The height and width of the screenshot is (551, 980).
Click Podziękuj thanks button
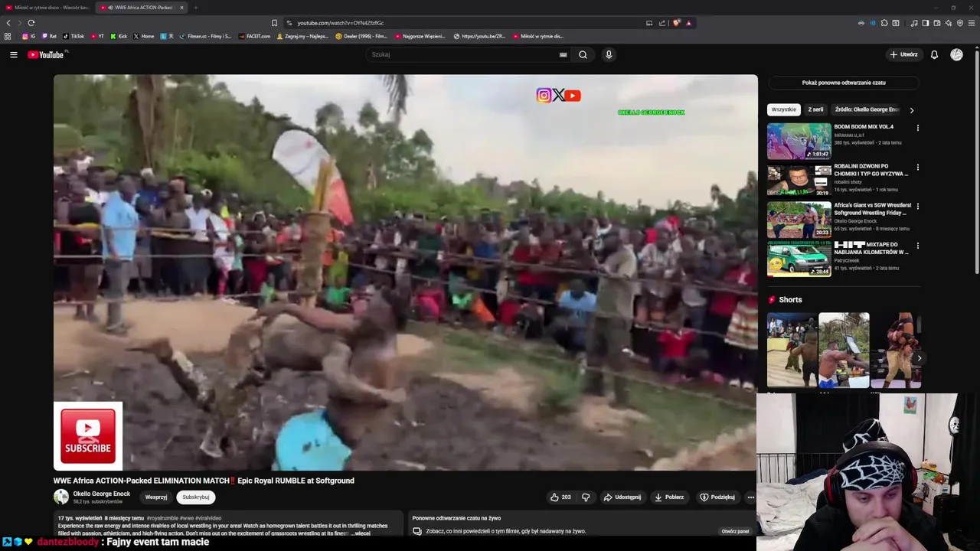(717, 497)
